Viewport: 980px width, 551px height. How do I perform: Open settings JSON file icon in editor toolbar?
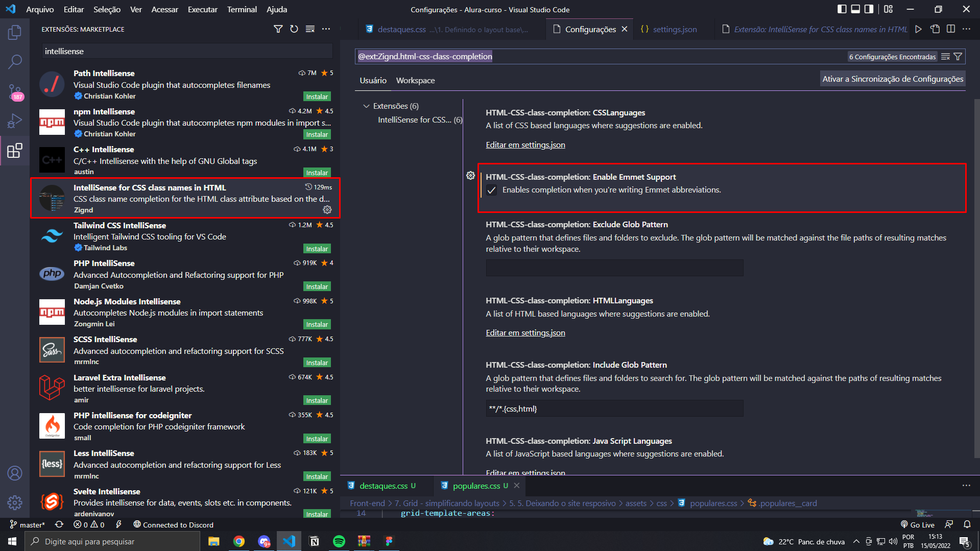[935, 29]
